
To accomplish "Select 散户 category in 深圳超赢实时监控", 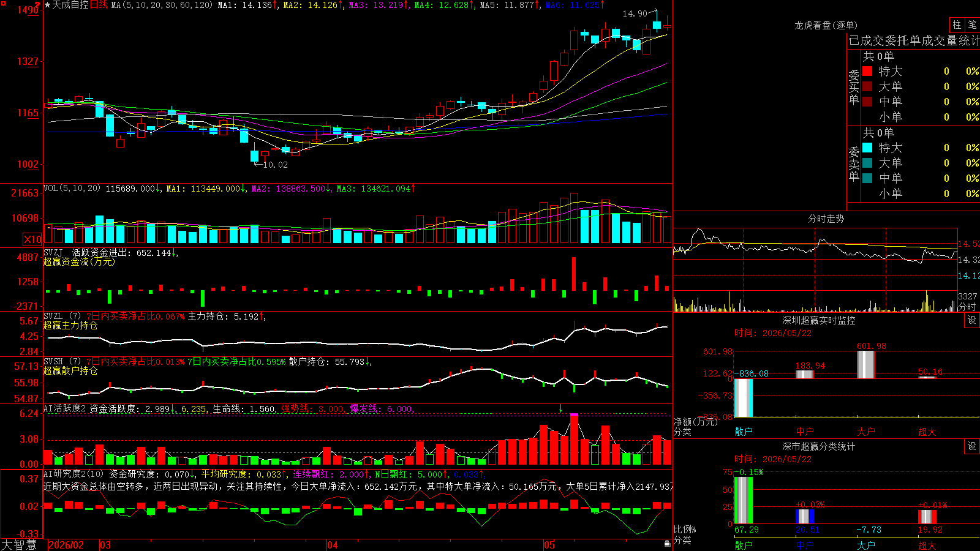I will tap(744, 432).
